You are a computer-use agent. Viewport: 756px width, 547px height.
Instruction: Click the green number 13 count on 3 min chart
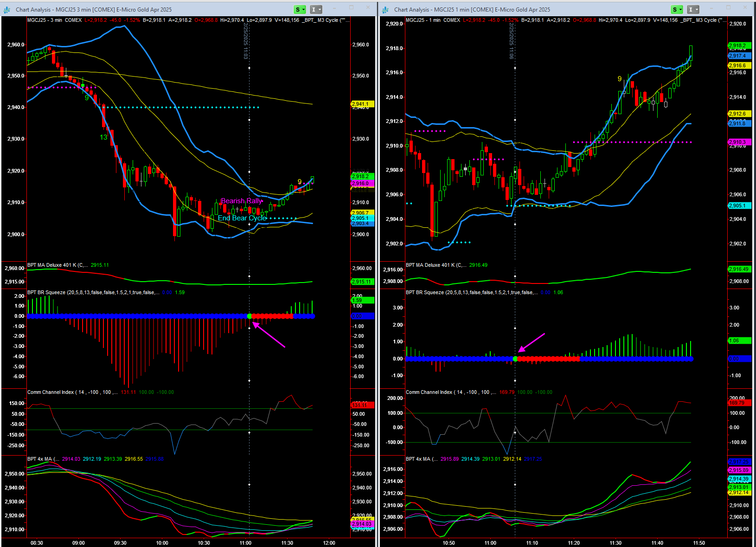coord(103,137)
